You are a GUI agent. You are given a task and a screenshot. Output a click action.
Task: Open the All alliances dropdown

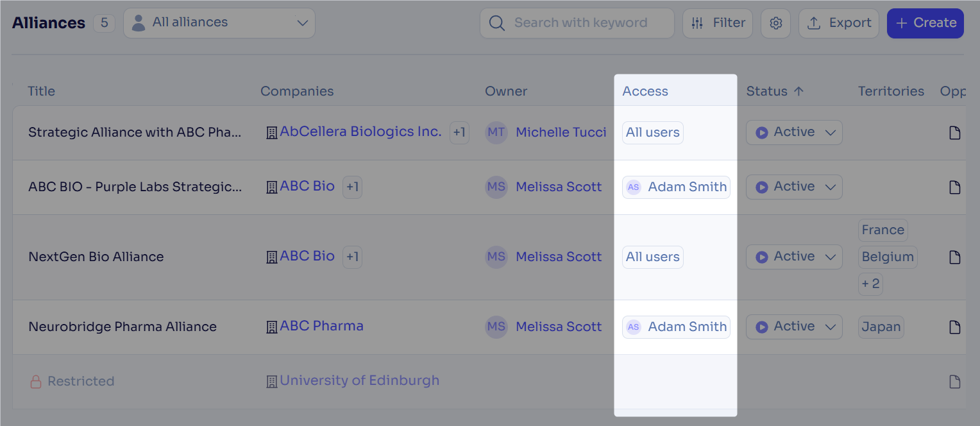click(219, 23)
